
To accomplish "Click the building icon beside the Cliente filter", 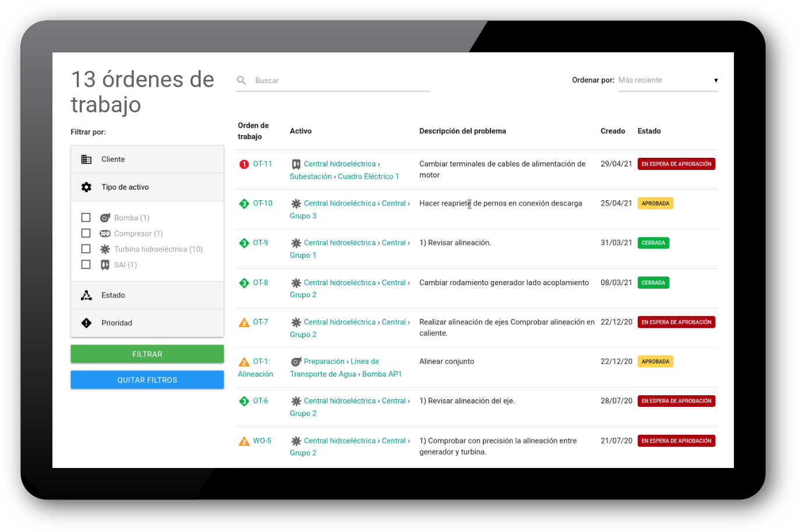I will click(x=86, y=159).
